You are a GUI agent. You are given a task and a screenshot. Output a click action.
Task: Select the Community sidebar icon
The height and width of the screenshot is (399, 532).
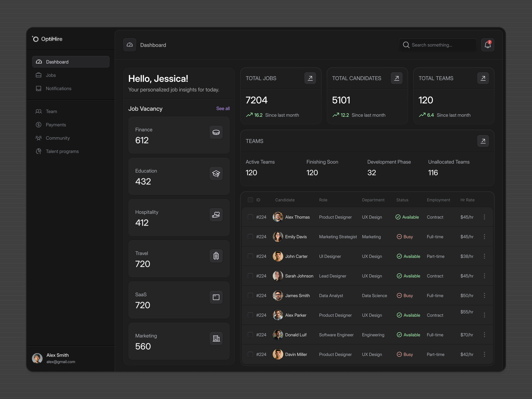[39, 138]
